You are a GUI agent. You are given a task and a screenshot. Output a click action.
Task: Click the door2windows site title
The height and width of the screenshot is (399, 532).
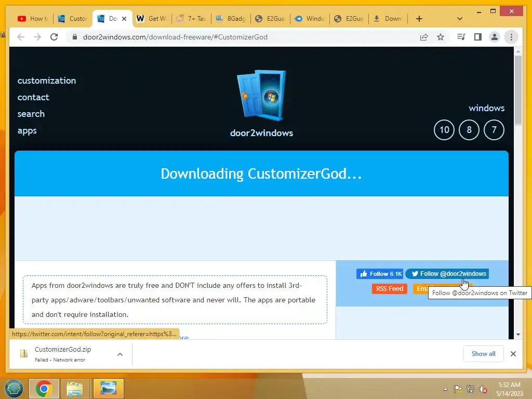click(261, 132)
